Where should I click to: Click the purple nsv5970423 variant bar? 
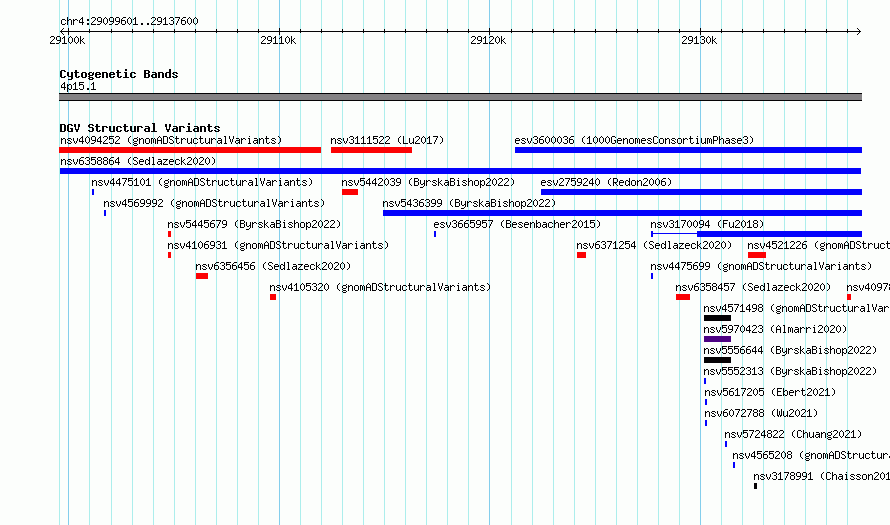(717, 339)
